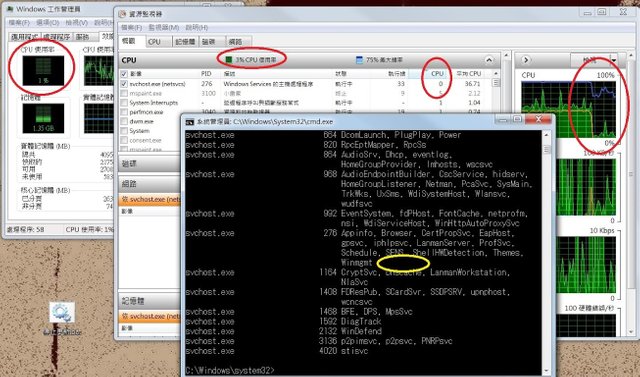Open the gear shortcut icon on desktop
The width and height of the screenshot is (640, 377).
click(62, 313)
